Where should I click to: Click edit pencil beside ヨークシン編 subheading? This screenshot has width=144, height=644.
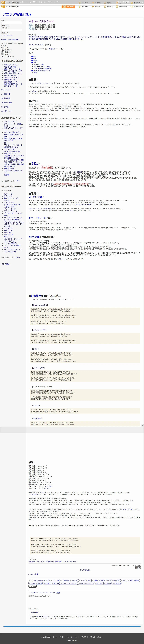[x=43, y=197]
